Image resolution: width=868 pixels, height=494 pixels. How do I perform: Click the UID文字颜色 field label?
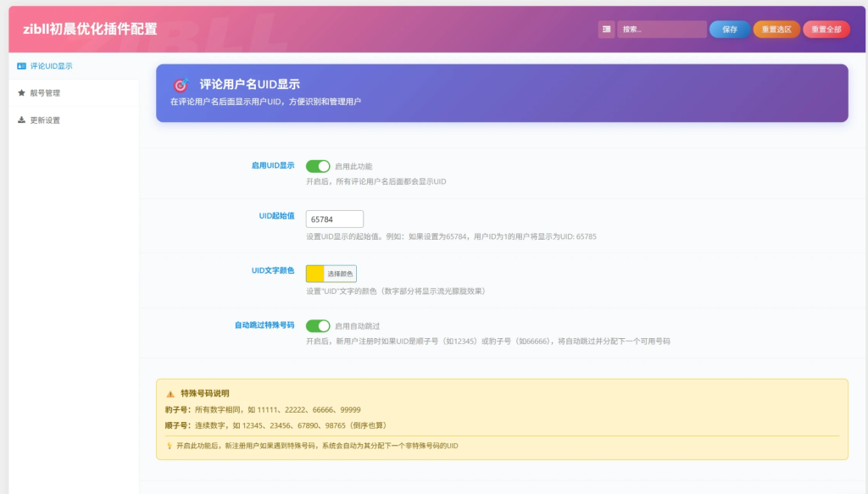coord(272,270)
